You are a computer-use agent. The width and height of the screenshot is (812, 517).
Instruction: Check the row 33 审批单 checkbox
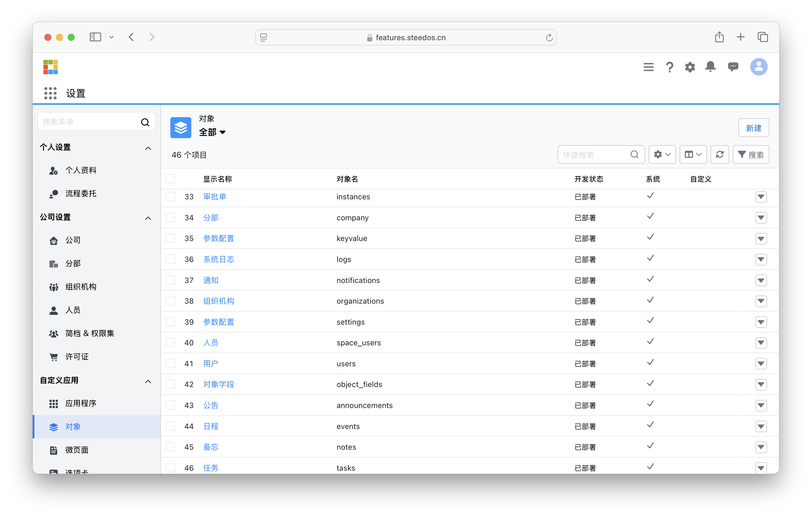click(x=170, y=196)
